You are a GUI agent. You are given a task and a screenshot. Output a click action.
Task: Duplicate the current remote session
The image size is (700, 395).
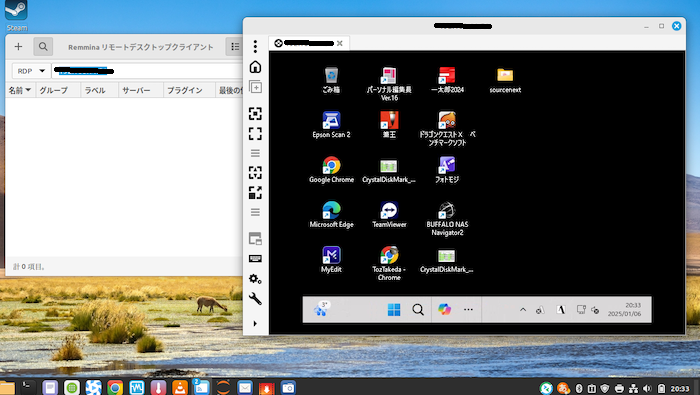[x=255, y=87]
